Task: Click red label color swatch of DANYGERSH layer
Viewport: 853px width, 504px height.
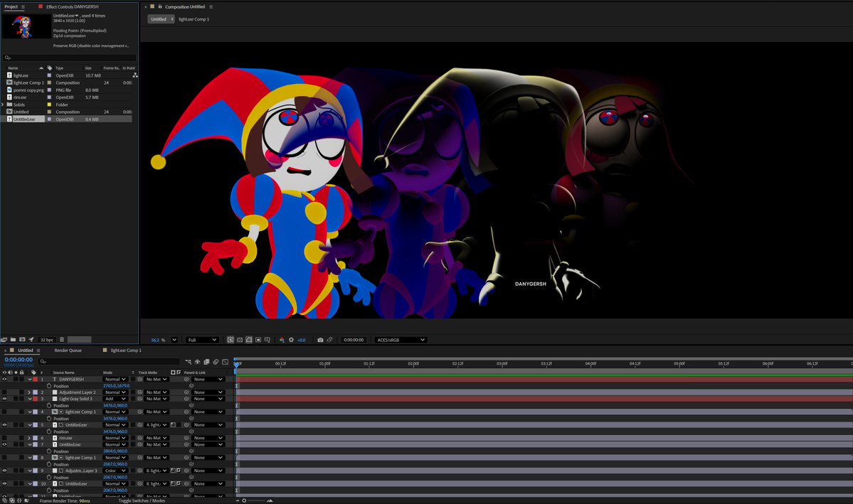Action: tap(36, 380)
